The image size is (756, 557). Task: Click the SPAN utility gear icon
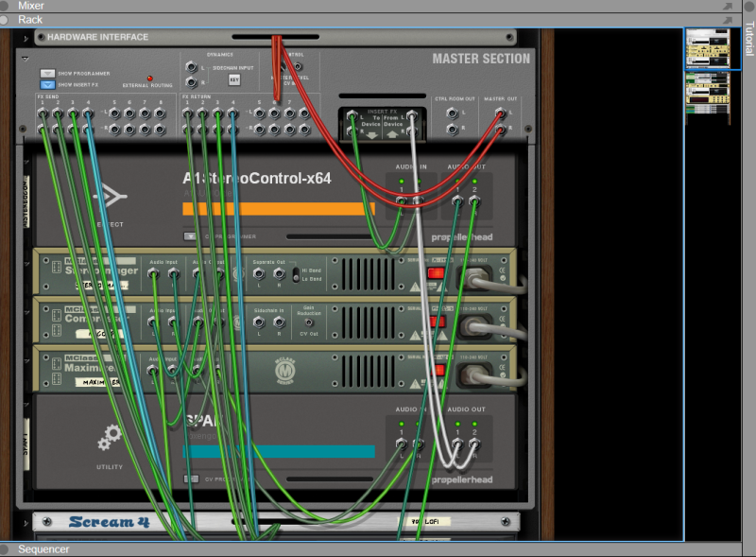pos(110,437)
